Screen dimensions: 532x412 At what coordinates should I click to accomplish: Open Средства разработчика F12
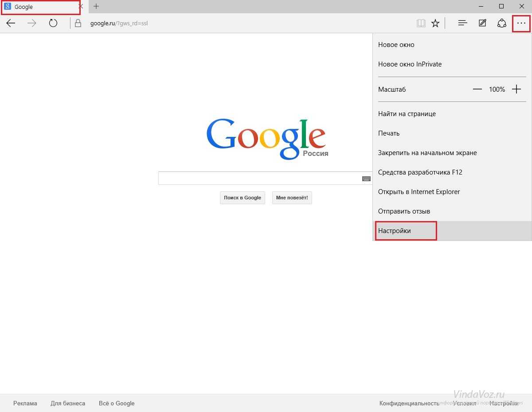pos(452,172)
